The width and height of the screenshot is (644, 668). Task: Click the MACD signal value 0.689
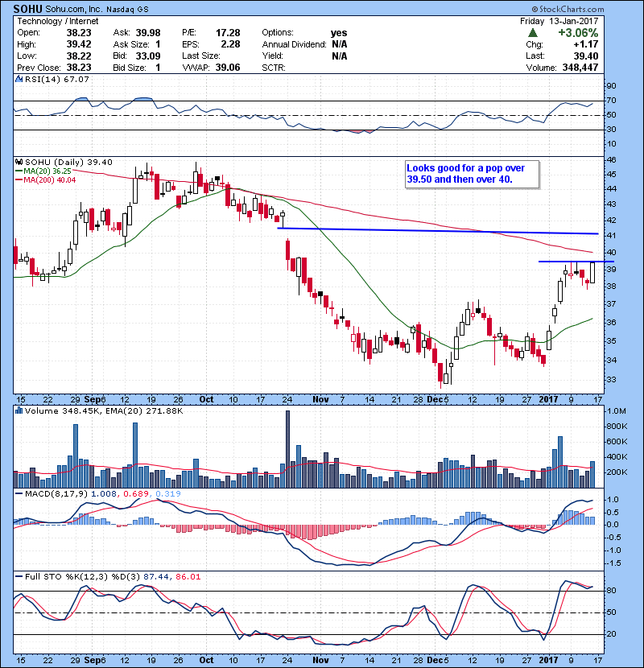pyautogui.click(x=136, y=493)
